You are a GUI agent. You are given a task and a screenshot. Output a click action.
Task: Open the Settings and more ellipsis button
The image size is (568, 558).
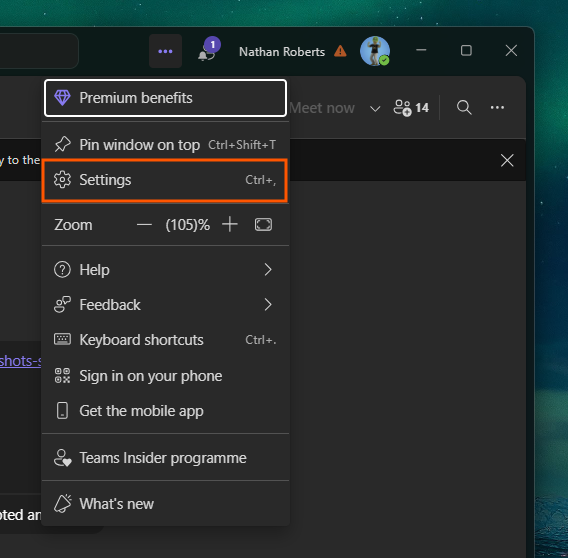pos(165,51)
